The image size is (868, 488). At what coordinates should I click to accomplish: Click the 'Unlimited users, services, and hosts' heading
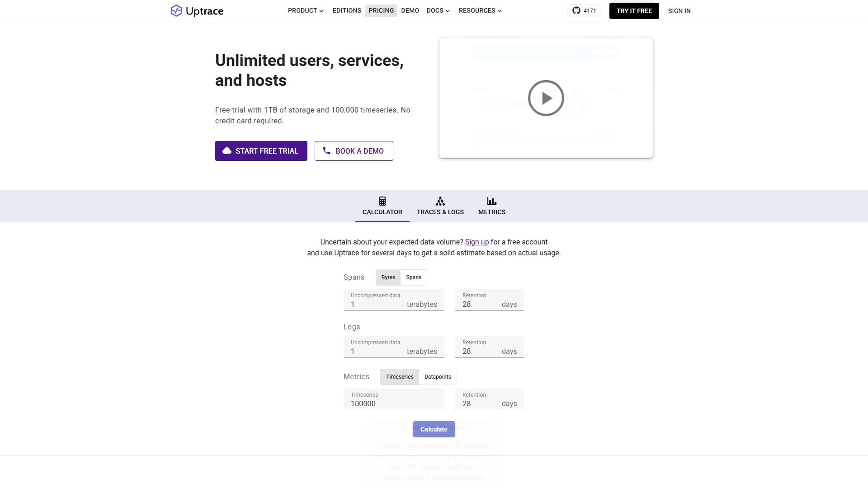[309, 70]
